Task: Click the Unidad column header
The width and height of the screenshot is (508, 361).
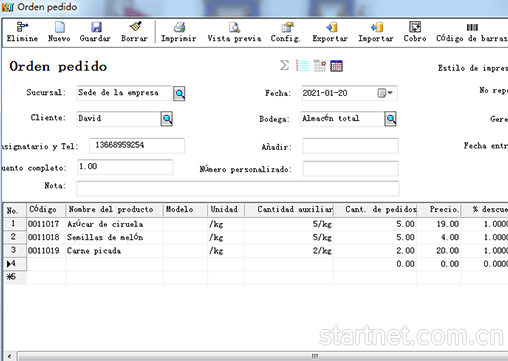Action: [226, 210]
